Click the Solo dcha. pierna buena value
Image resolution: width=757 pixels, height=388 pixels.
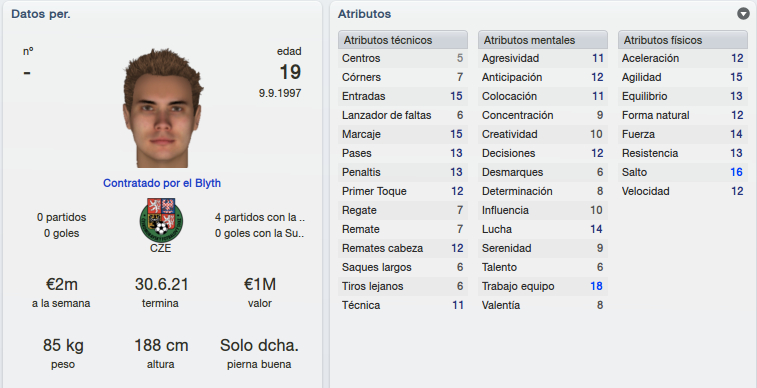(x=259, y=346)
